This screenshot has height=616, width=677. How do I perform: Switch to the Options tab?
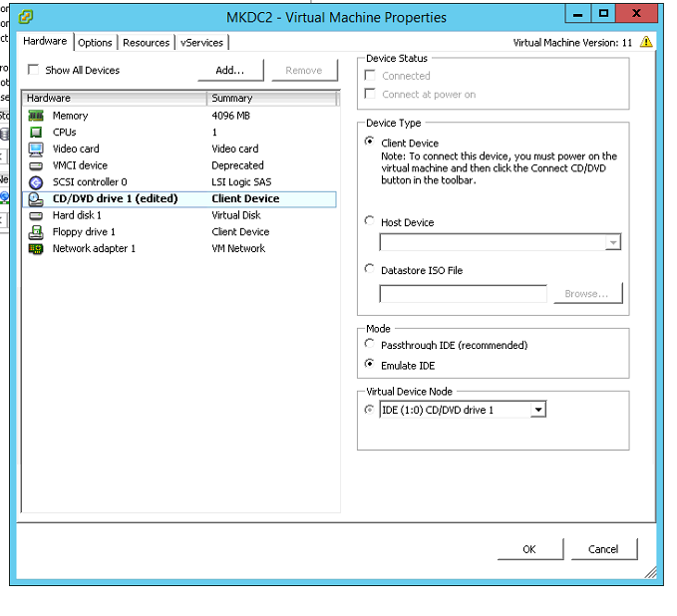tap(96, 42)
